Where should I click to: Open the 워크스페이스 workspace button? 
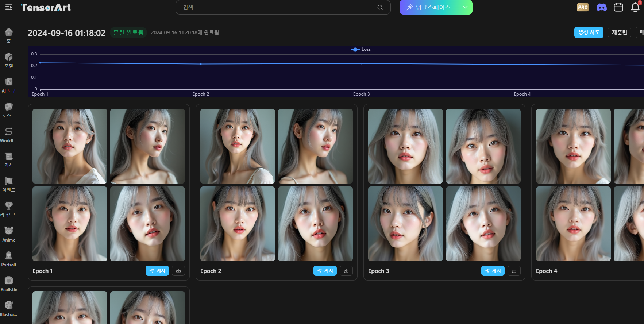tap(429, 7)
